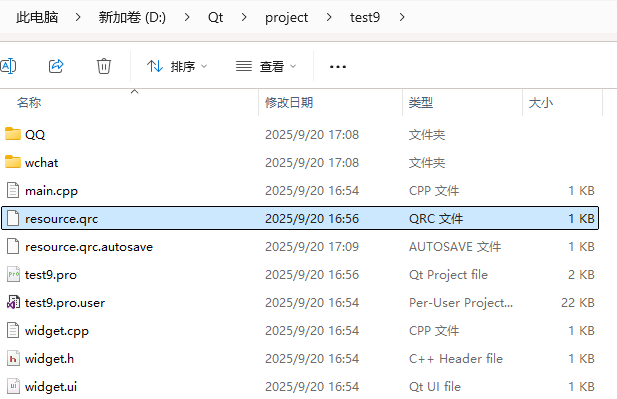Click Qt in the address breadcrumb

click(215, 17)
